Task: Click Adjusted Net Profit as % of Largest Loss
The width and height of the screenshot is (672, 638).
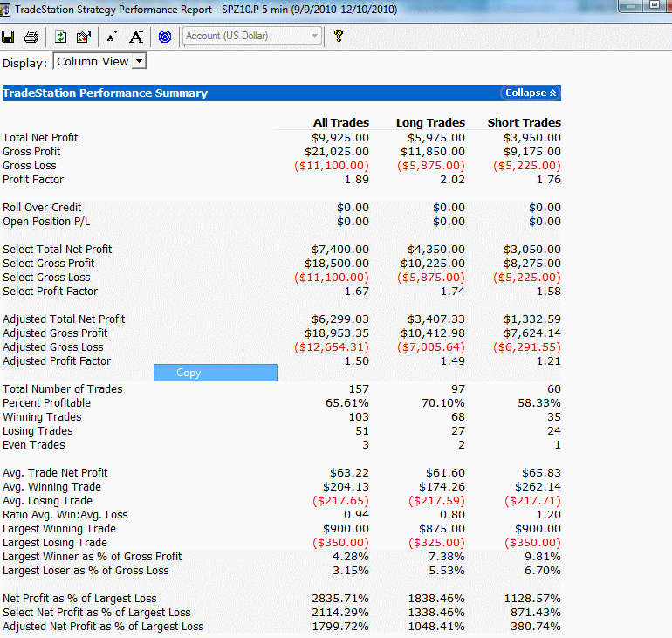Action: (103, 627)
